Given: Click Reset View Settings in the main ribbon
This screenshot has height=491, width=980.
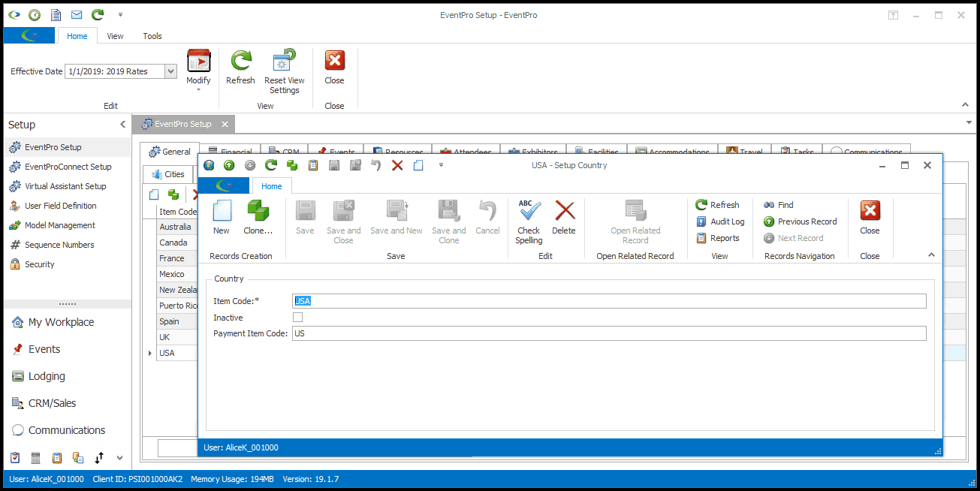Looking at the screenshot, I should (285, 73).
